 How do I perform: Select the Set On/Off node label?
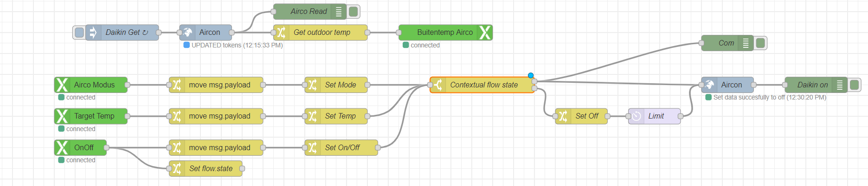click(342, 148)
